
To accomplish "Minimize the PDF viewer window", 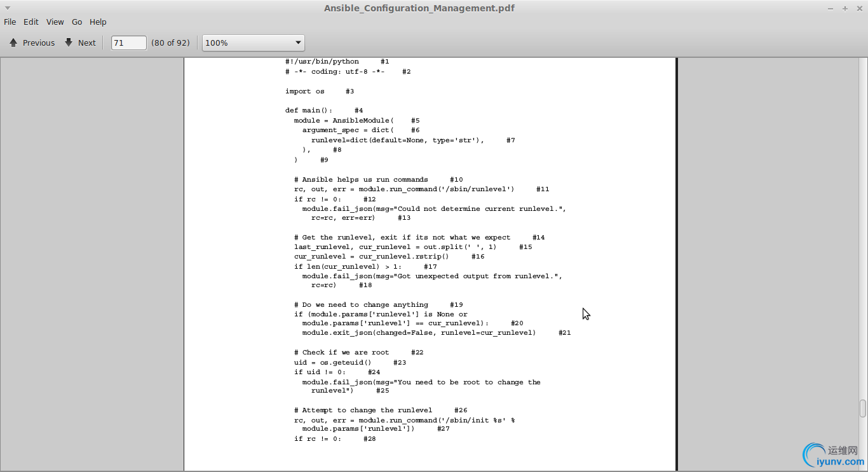I will (x=831, y=8).
